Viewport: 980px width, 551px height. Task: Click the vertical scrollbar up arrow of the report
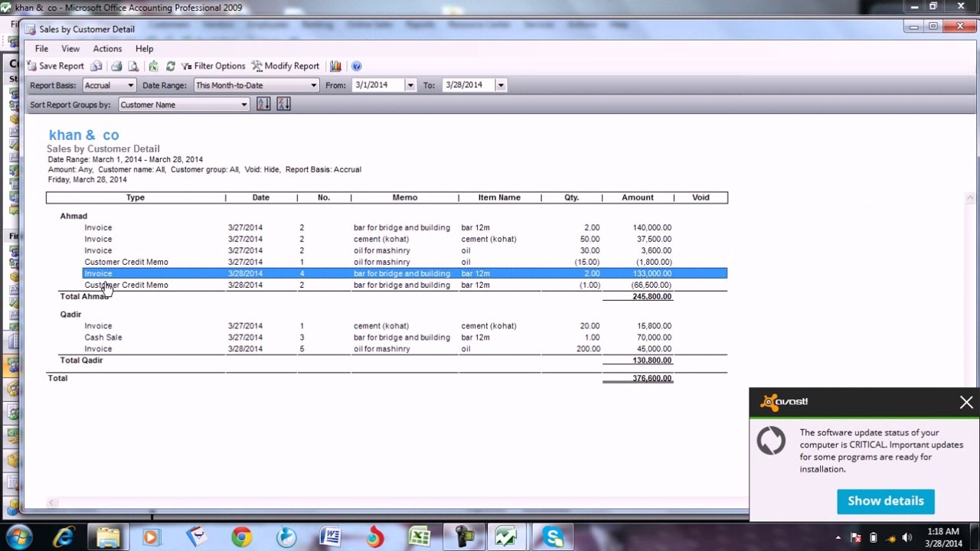click(972, 197)
